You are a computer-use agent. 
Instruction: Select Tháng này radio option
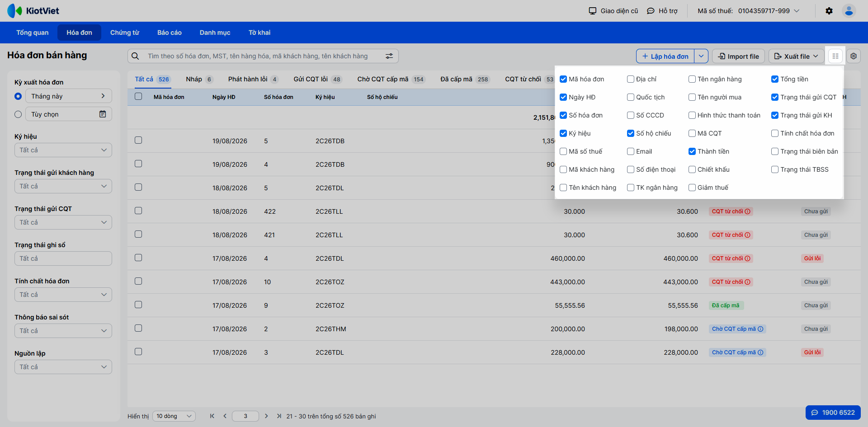(18, 96)
